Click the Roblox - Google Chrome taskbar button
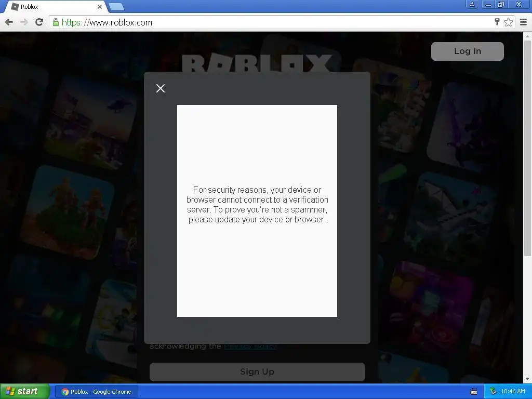The width and height of the screenshot is (532, 399). tap(97, 392)
